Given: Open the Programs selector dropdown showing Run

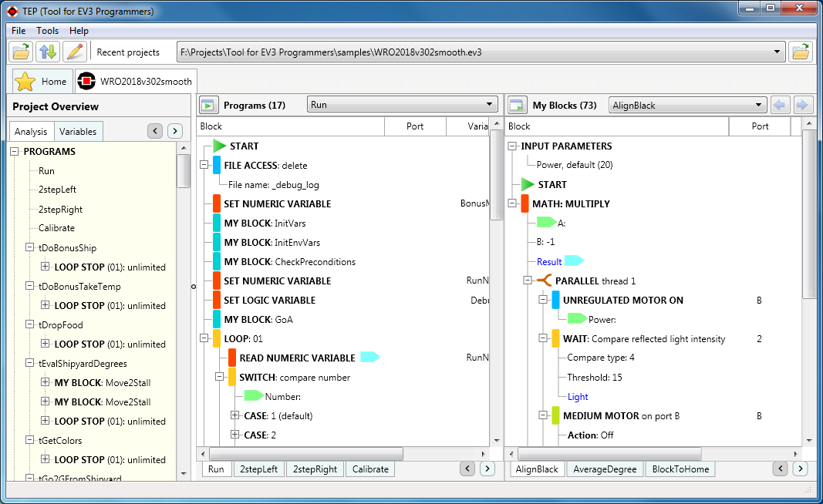Looking at the screenshot, I should click(x=490, y=106).
